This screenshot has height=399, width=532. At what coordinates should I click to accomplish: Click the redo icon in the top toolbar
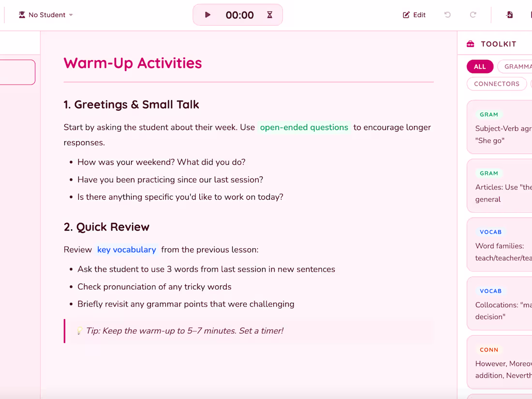(x=473, y=15)
